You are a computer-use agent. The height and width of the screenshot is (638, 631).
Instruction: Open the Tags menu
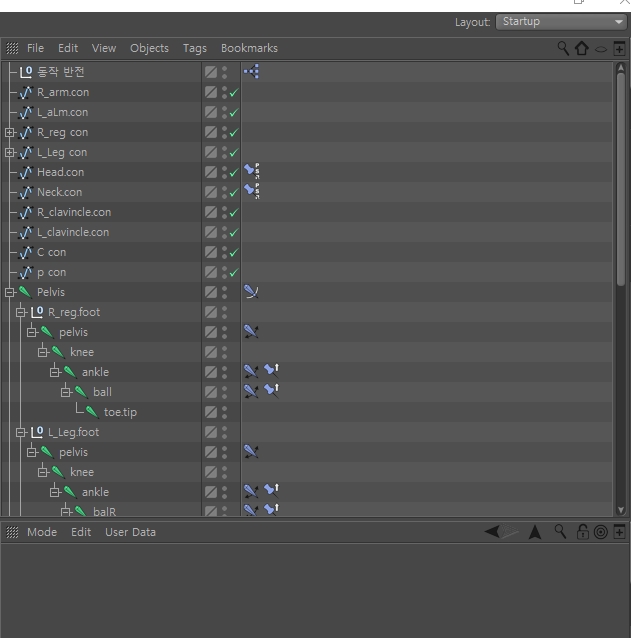[195, 48]
